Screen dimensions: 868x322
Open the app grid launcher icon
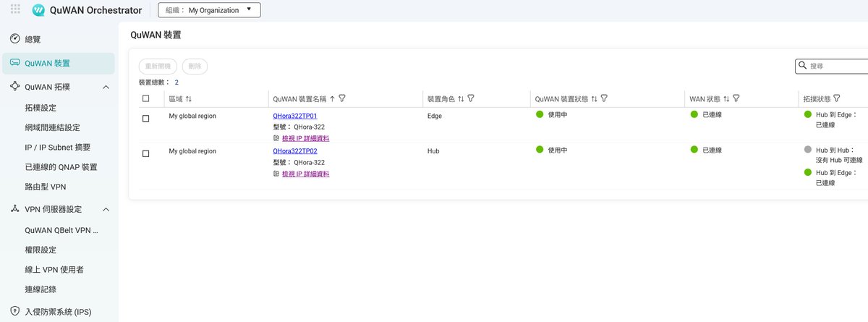pyautogui.click(x=15, y=10)
